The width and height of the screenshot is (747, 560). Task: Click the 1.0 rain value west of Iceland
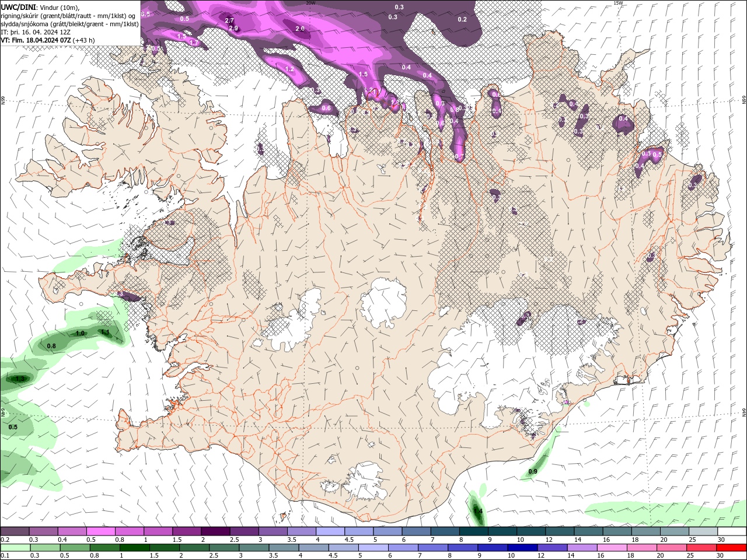tap(81, 333)
